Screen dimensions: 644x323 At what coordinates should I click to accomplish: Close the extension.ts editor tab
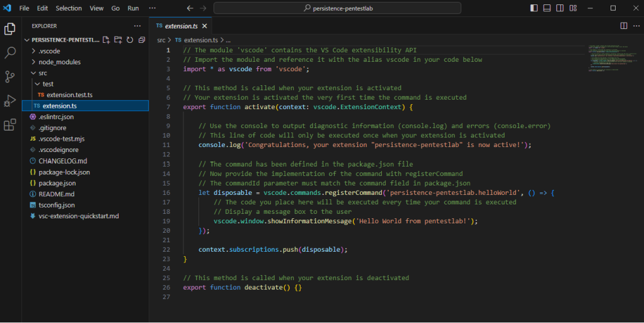pos(205,26)
